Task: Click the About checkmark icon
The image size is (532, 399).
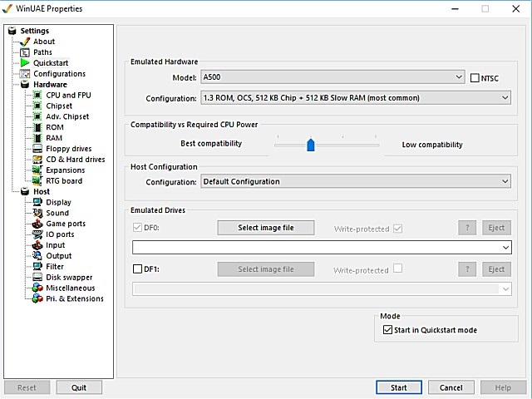Action: pyautogui.click(x=24, y=42)
